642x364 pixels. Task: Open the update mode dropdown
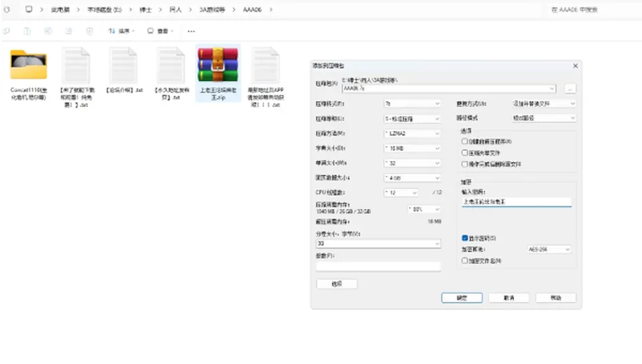(x=544, y=104)
